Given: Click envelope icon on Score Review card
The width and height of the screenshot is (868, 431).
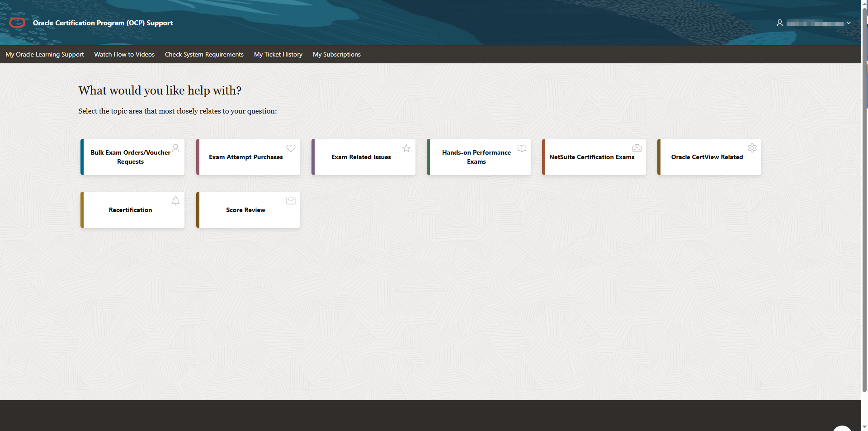Looking at the screenshot, I should [291, 201].
